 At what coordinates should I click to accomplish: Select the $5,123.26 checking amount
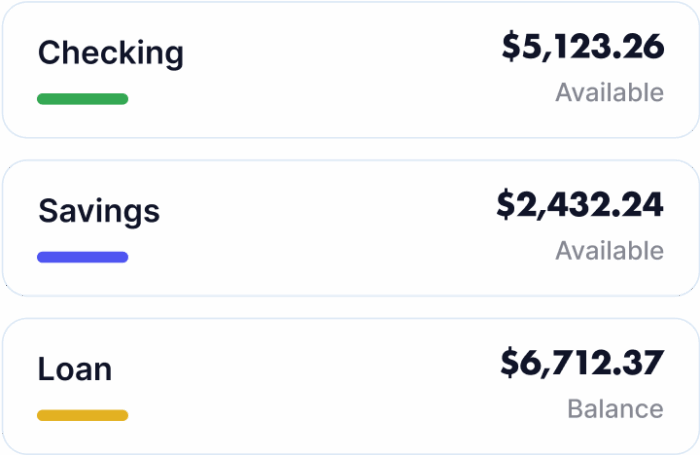click(582, 47)
